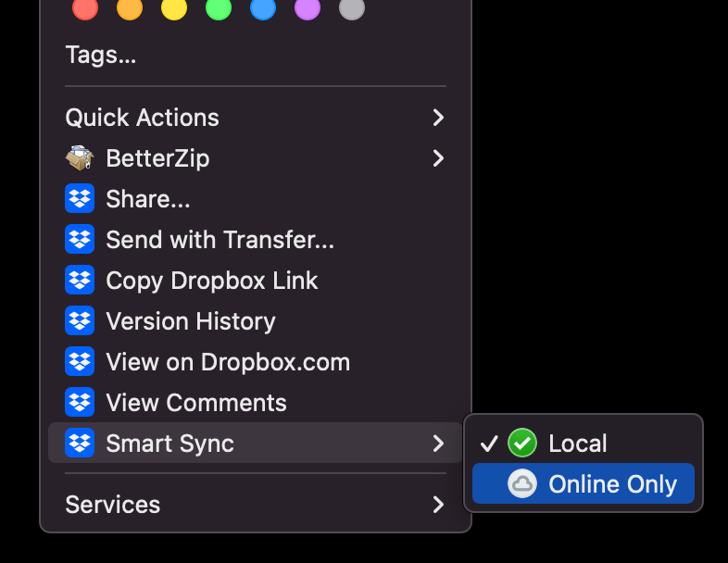Screen dimensions: 728x563
Task: Click the Dropbox icon beside Version History
Action: [80, 320]
